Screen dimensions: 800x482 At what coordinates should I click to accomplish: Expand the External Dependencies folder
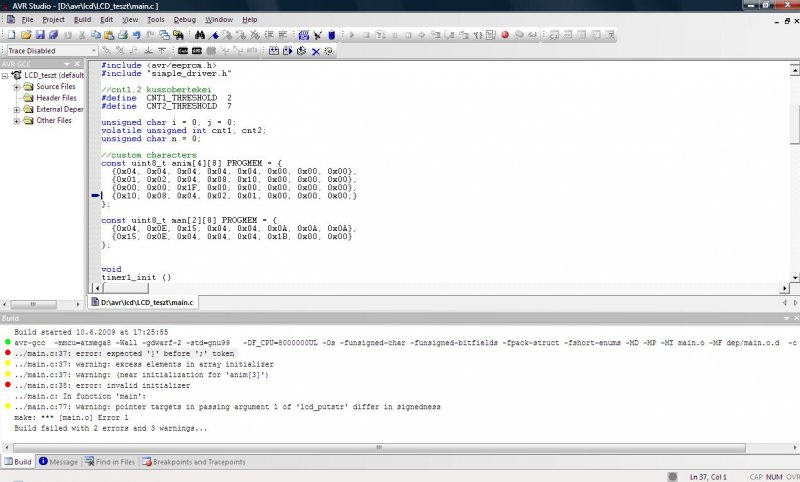coord(16,109)
